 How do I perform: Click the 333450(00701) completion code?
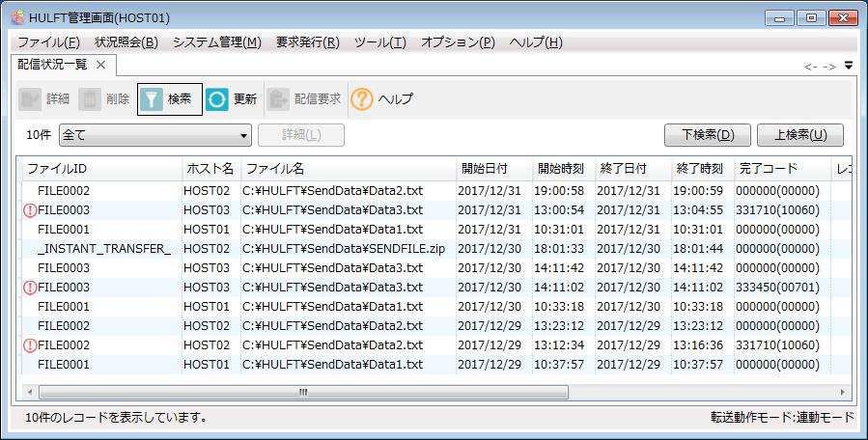click(x=778, y=288)
